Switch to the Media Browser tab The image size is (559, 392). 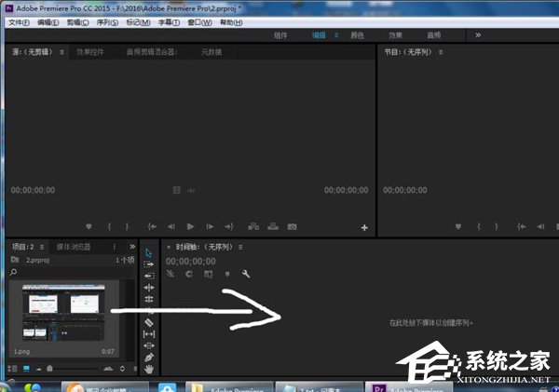click(x=74, y=247)
